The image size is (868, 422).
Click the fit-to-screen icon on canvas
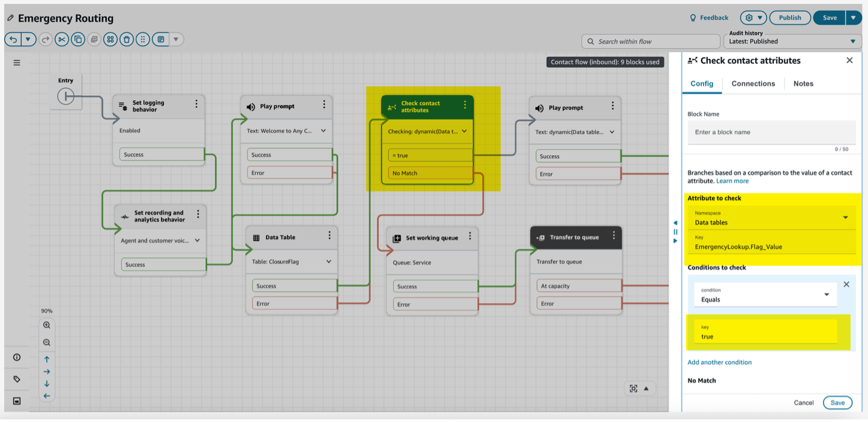[x=633, y=389]
